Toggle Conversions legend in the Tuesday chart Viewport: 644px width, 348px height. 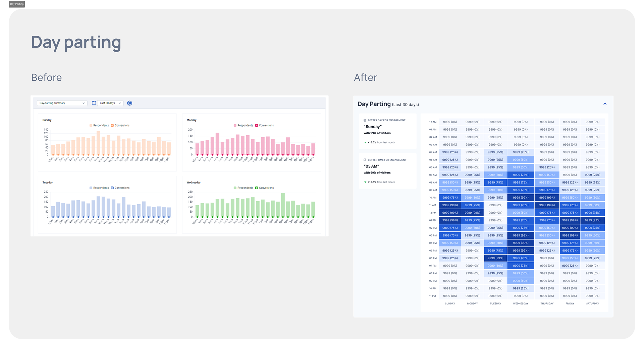[120, 188]
